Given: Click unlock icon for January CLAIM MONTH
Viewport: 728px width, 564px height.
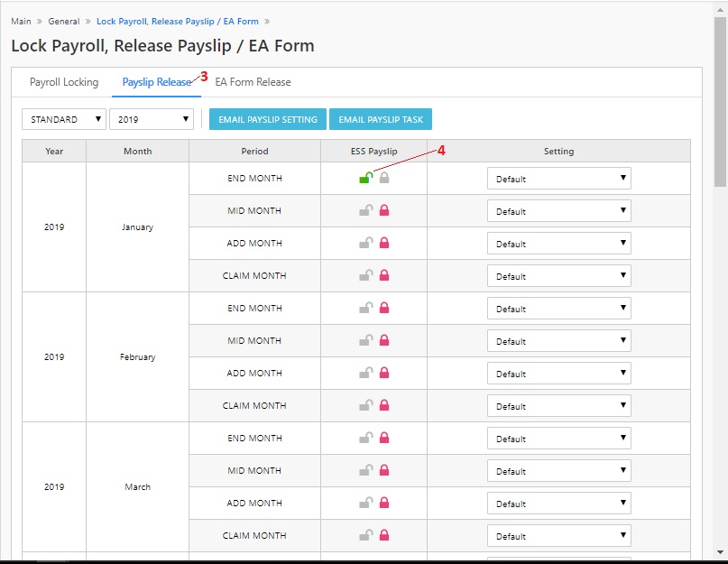Looking at the screenshot, I should [366, 275].
